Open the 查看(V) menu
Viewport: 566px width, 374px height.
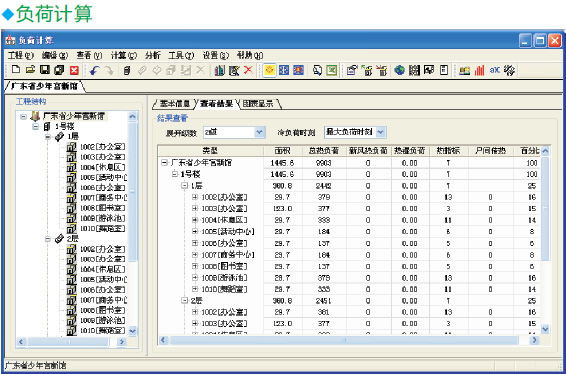(89, 55)
